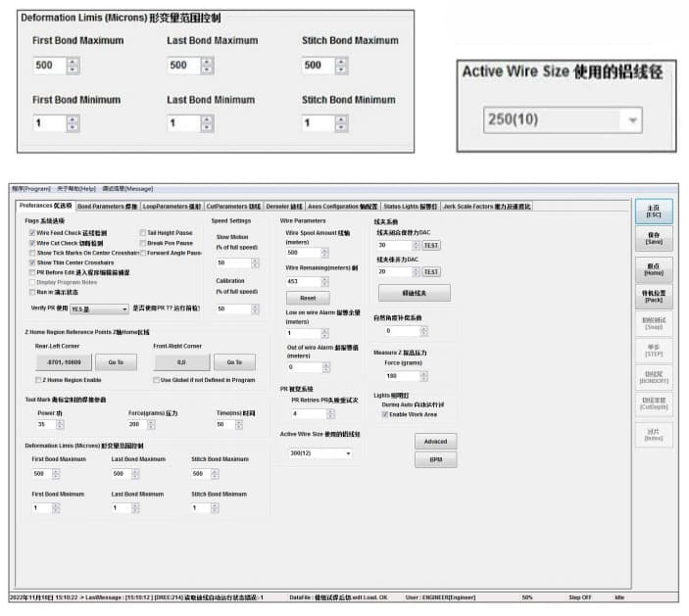The height and width of the screenshot is (616, 689).
Task: Enable the PR Before Edit checkbox
Action: 32,272
